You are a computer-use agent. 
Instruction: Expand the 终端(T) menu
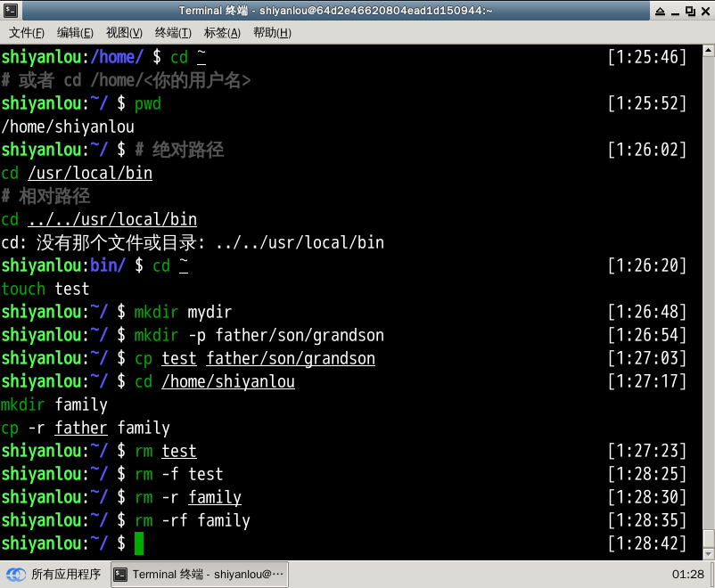click(x=173, y=33)
